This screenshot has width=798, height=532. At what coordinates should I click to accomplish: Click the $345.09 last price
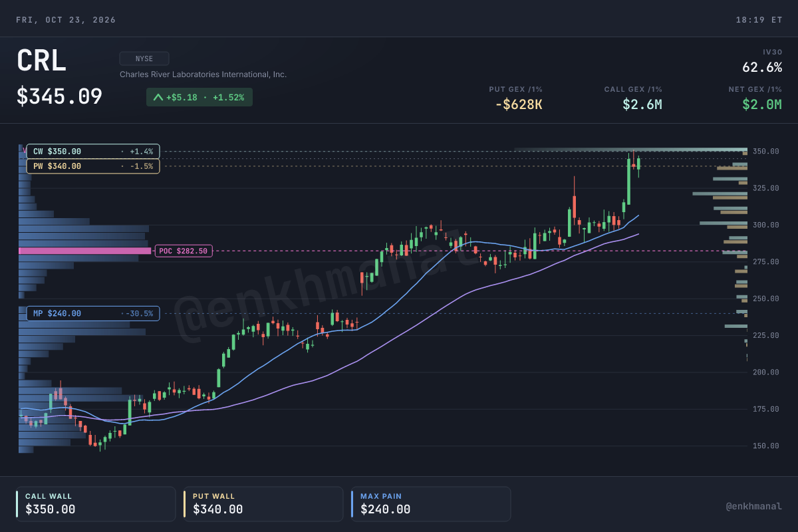coord(59,97)
